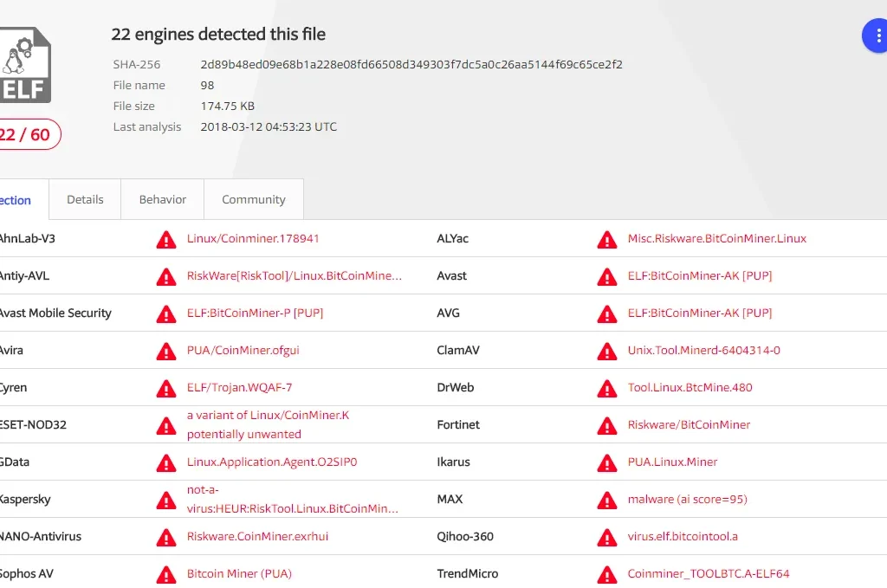The width and height of the screenshot is (887, 588).
Task: Click Coinminer_TOOLBTC.A-ELF64 result
Action: coord(709,574)
